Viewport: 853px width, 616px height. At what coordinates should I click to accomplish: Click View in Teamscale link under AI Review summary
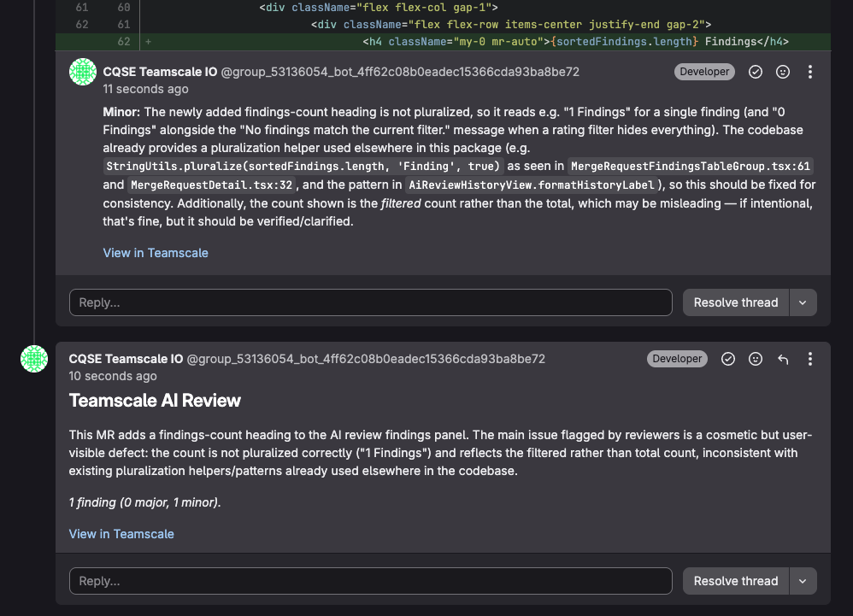tap(121, 534)
